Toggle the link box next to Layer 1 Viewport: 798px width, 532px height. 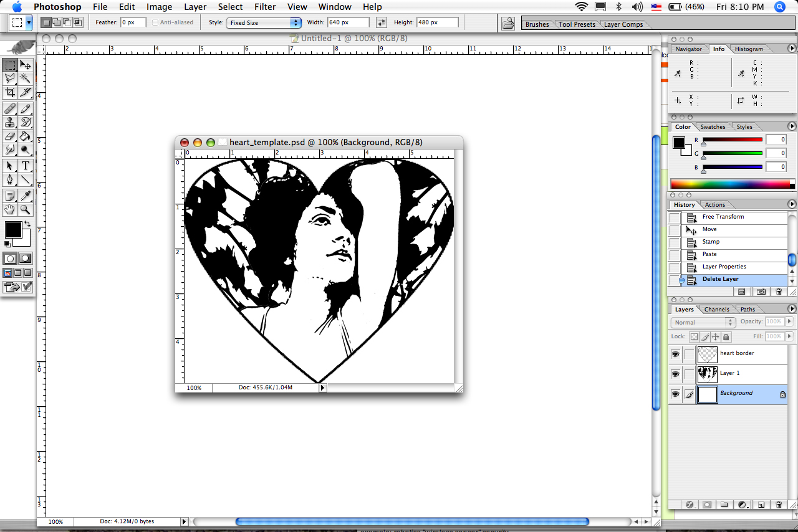pos(689,374)
